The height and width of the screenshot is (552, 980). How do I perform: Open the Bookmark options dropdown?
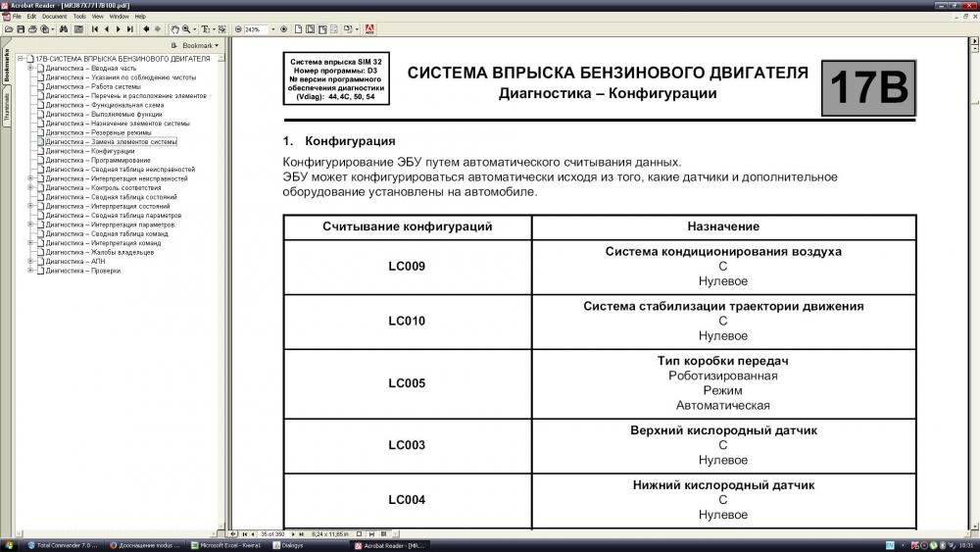(x=201, y=46)
